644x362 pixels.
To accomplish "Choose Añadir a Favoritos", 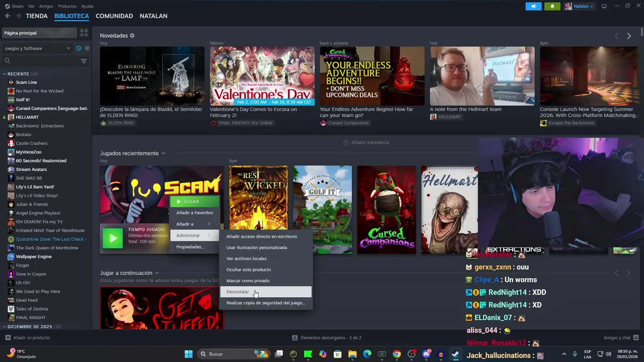I will [194, 213].
